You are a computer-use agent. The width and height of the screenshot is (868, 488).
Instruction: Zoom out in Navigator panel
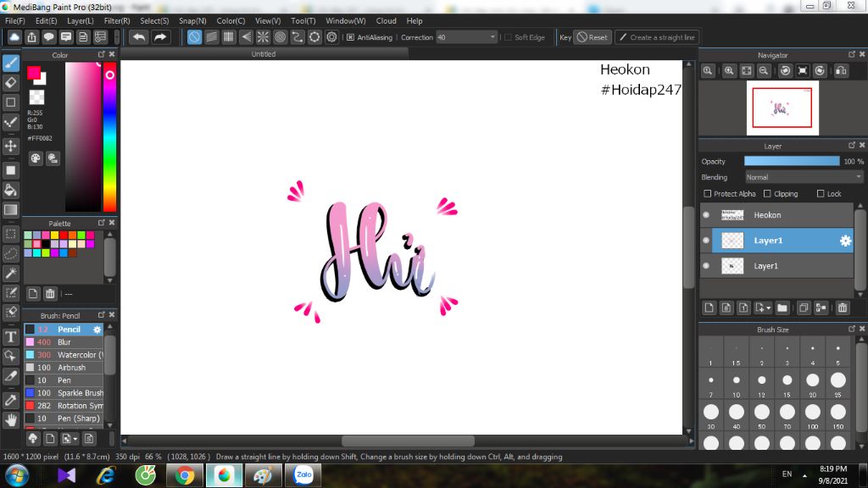[x=764, y=71]
